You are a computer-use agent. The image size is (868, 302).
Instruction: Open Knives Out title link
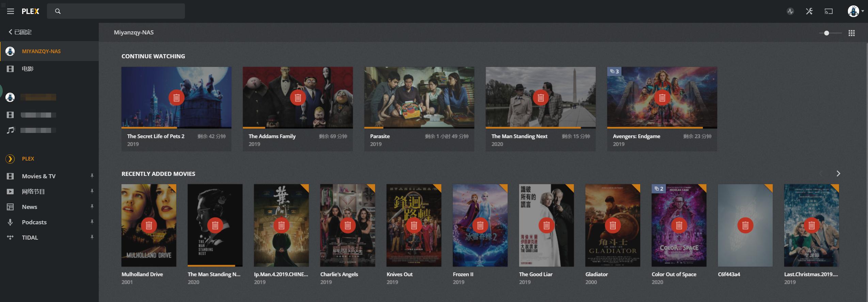click(399, 274)
